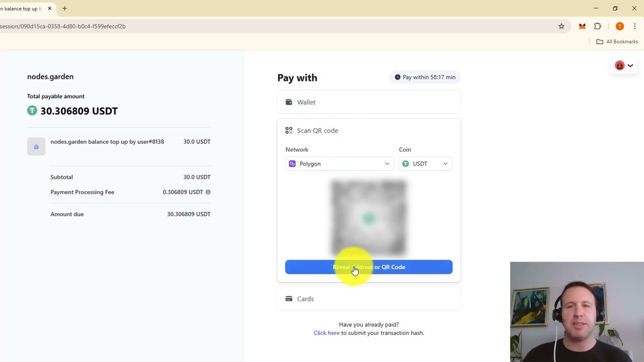Open the MetaMask fox extension

pos(582,26)
